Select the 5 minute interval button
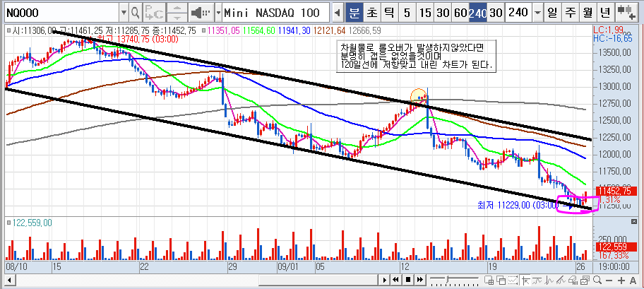 407,13
